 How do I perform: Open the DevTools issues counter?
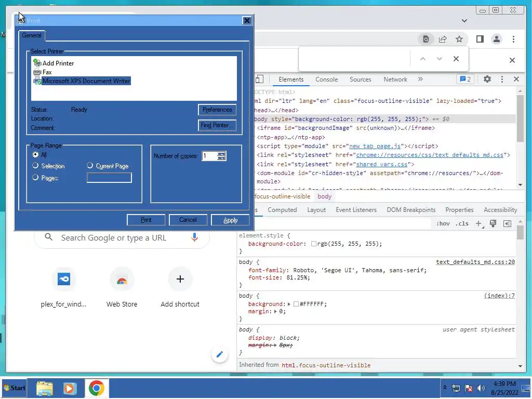tap(465, 79)
